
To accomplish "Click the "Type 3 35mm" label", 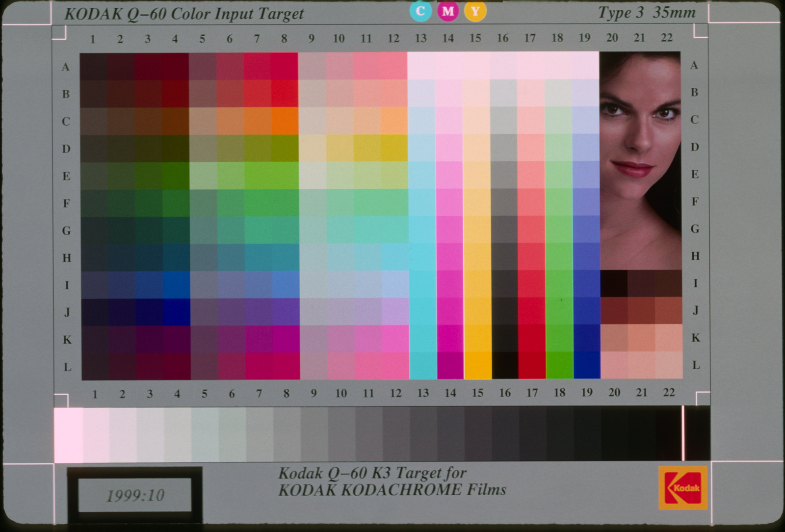I will (647, 13).
